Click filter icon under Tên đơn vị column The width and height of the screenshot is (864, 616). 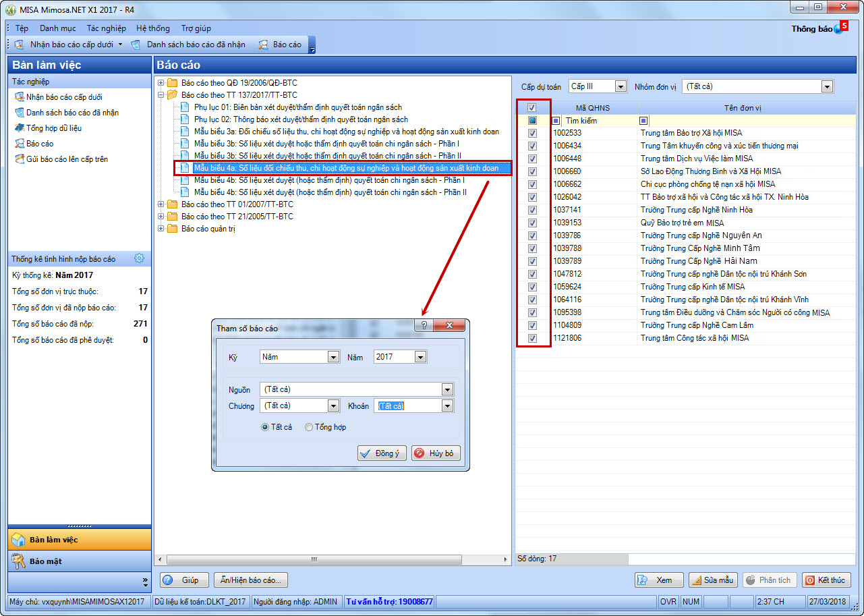pyautogui.click(x=643, y=121)
